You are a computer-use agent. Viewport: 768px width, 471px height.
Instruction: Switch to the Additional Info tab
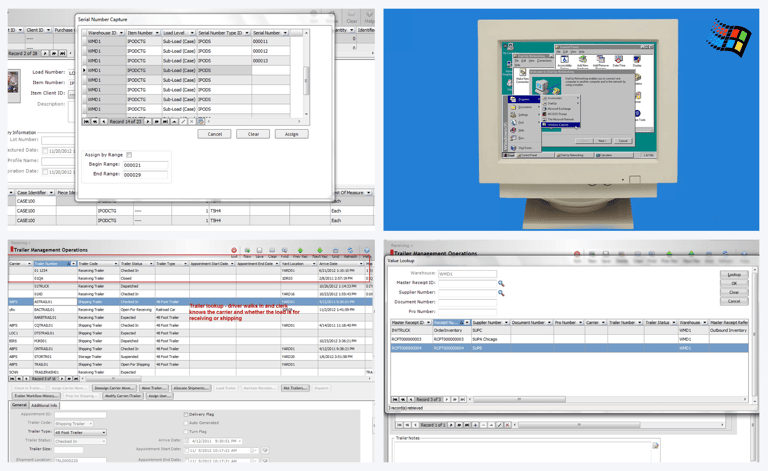pyautogui.click(x=44, y=405)
